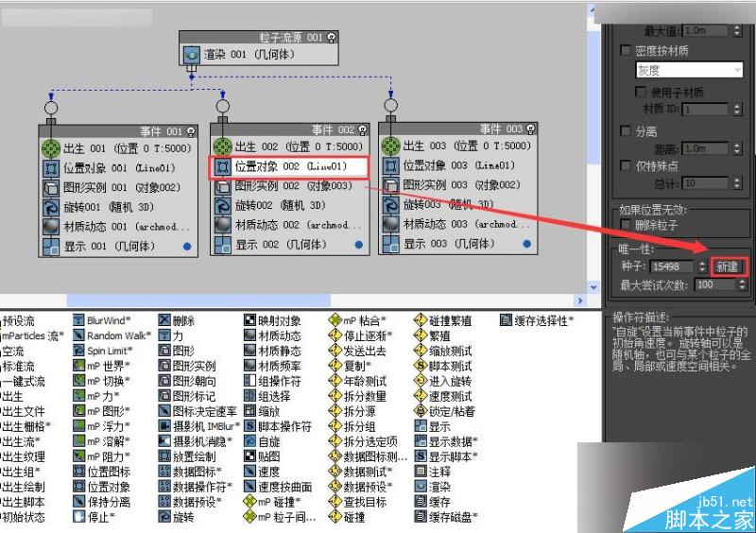
Task: Pick the 出生纹理 entry in depot
Action: point(23,456)
